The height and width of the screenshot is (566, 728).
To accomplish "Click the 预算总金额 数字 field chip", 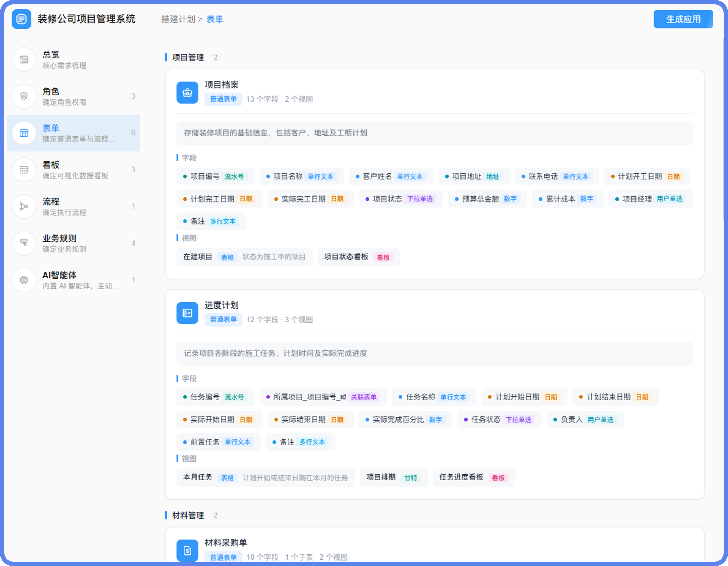I will 487,199.
